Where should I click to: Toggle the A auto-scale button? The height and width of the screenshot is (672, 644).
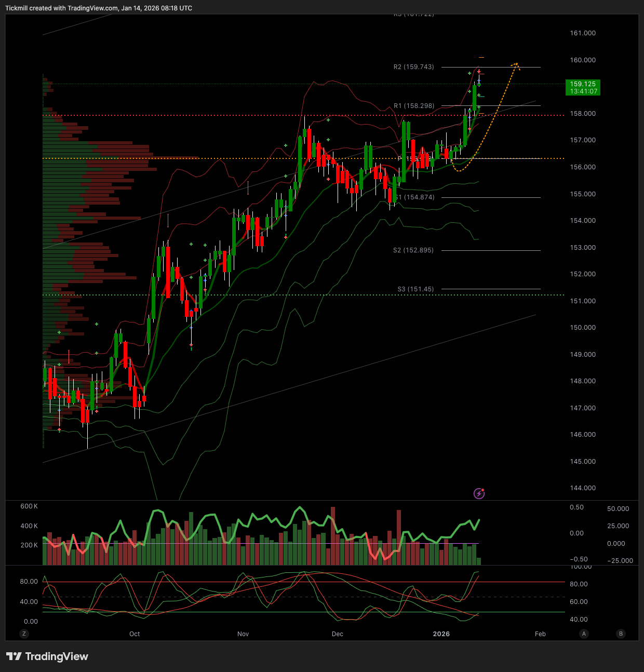584,634
